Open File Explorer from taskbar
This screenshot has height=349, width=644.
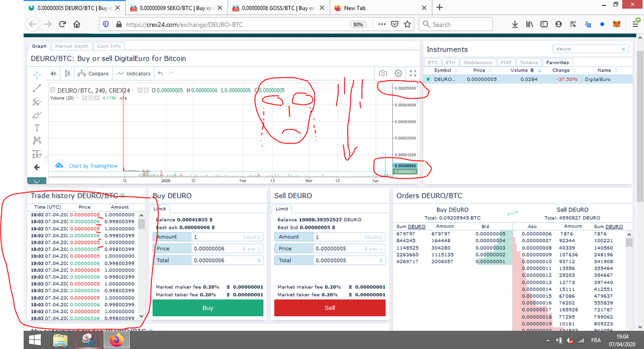tap(60, 340)
